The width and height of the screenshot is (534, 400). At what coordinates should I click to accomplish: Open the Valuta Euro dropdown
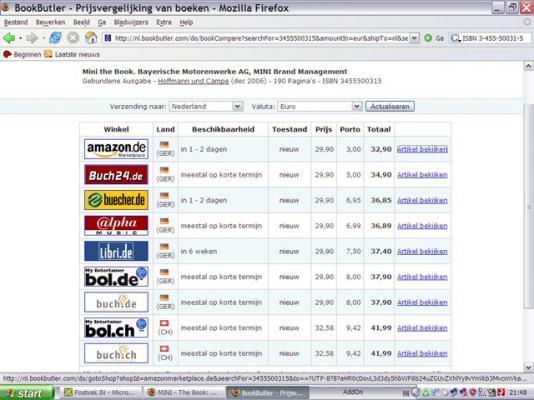[x=319, y=107]
